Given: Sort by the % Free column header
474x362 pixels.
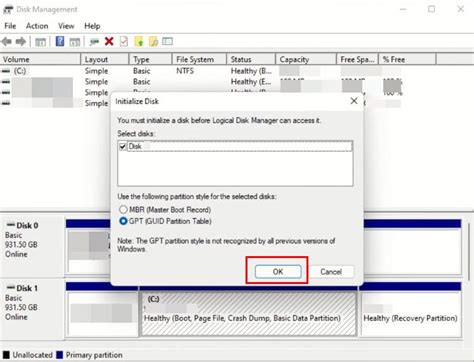Looking at the screenshot, I should point(407,59).
